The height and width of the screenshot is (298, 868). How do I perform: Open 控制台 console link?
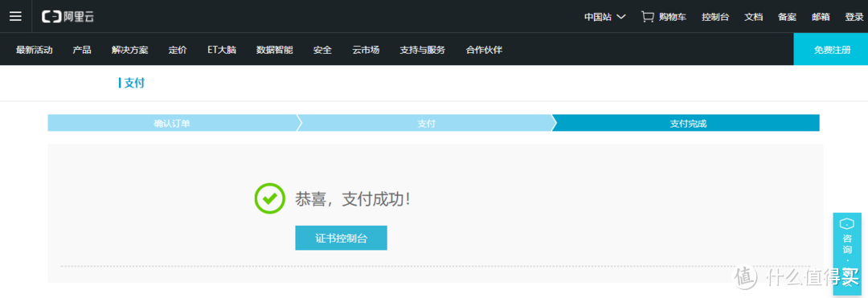pyautogui.click(x=715, y=17)
